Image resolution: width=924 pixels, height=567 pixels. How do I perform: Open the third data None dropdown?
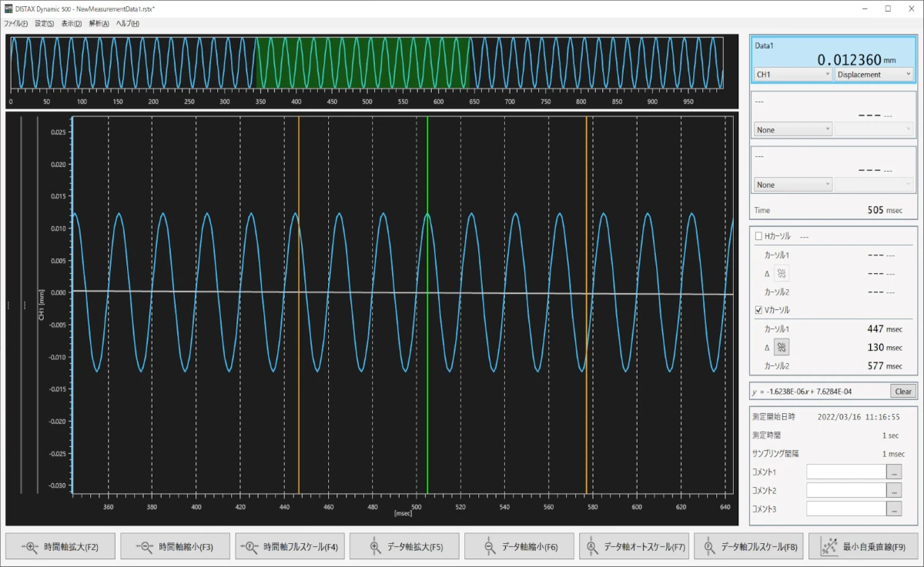(x=793, y=185)
